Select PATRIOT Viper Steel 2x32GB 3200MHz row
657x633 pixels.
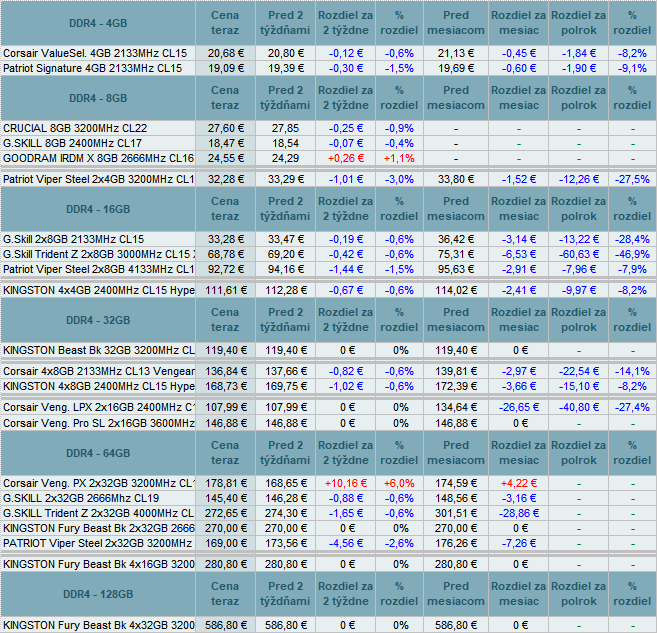tap(97, 543)
